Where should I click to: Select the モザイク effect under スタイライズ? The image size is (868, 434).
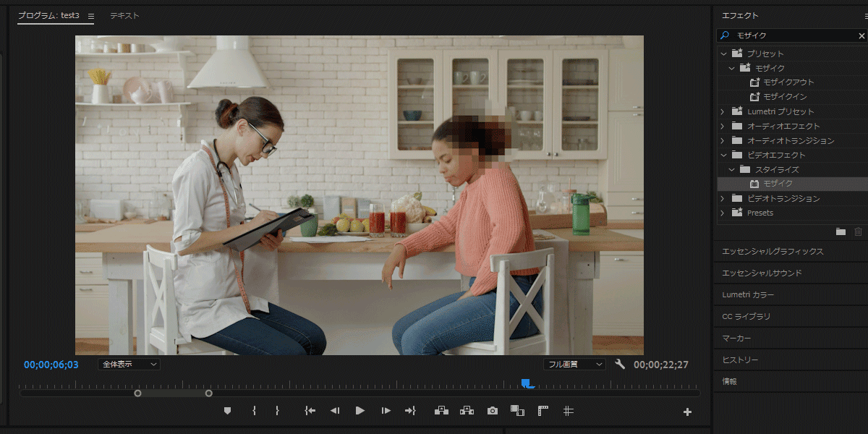tap(778, 184)
